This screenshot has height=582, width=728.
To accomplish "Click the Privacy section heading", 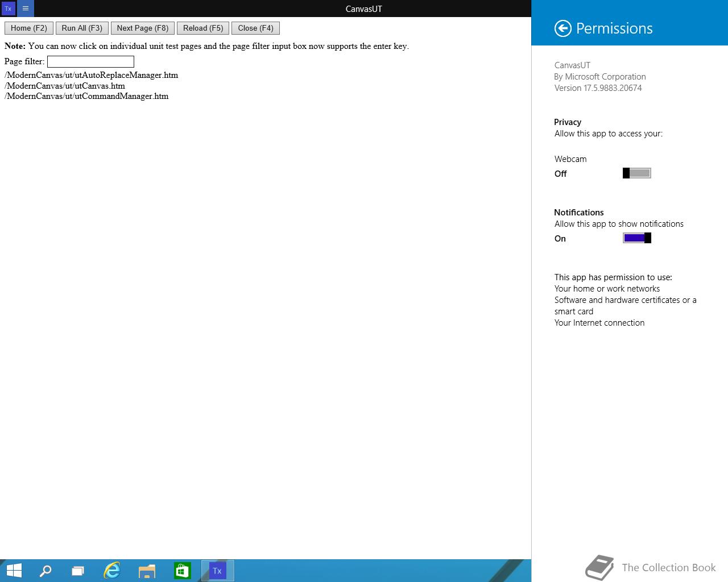I will coord(568,122).
